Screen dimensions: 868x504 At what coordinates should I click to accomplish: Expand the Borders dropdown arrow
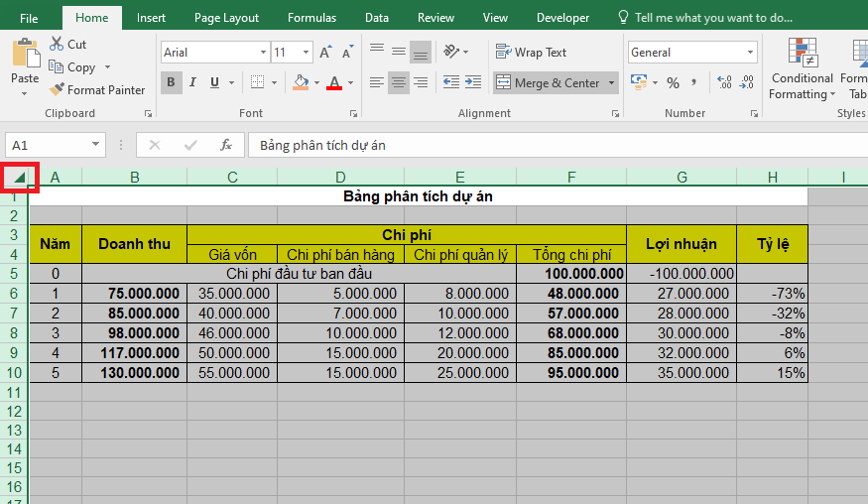pos(274,82)
